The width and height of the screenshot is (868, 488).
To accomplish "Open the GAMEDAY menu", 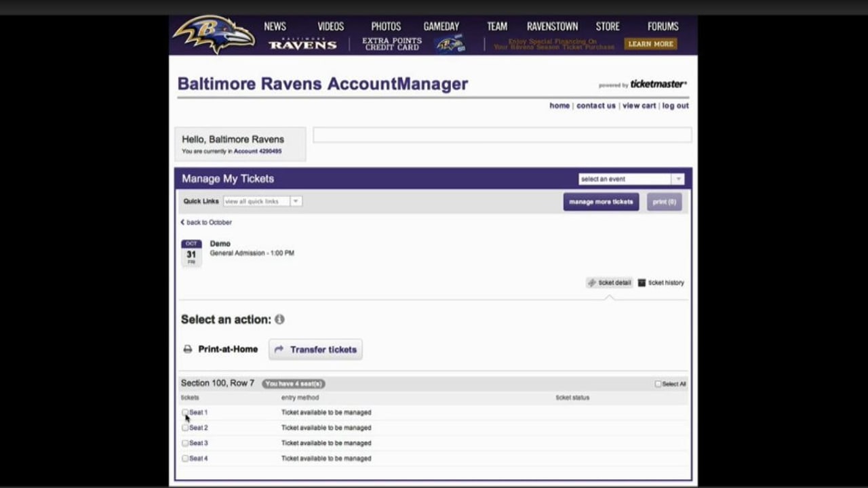I will coord(441,26).
